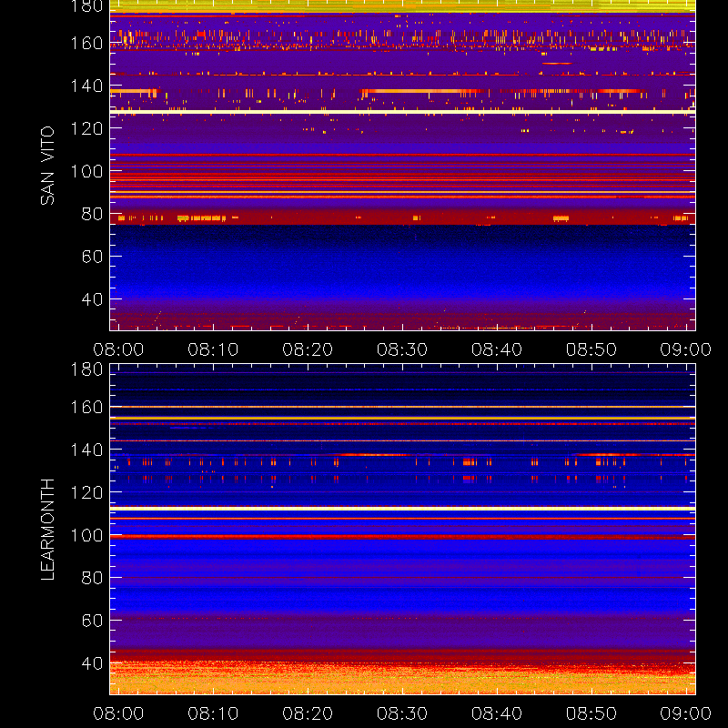728x728 pixels.
Task: Select the 60 frequency label on LEARMONTH plot
Action: point(92,621)
